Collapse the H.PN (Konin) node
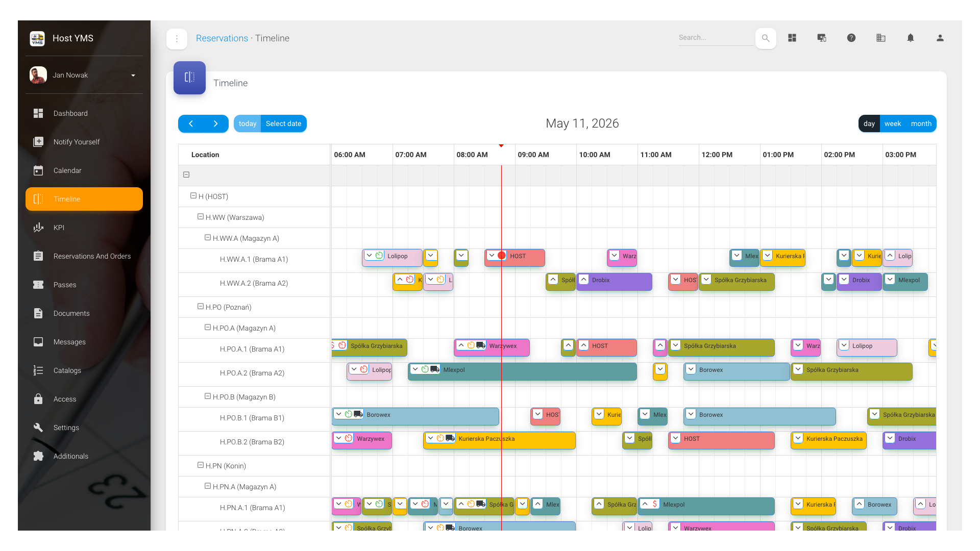This screenshot has width=980, height=551. coord(201,465)
